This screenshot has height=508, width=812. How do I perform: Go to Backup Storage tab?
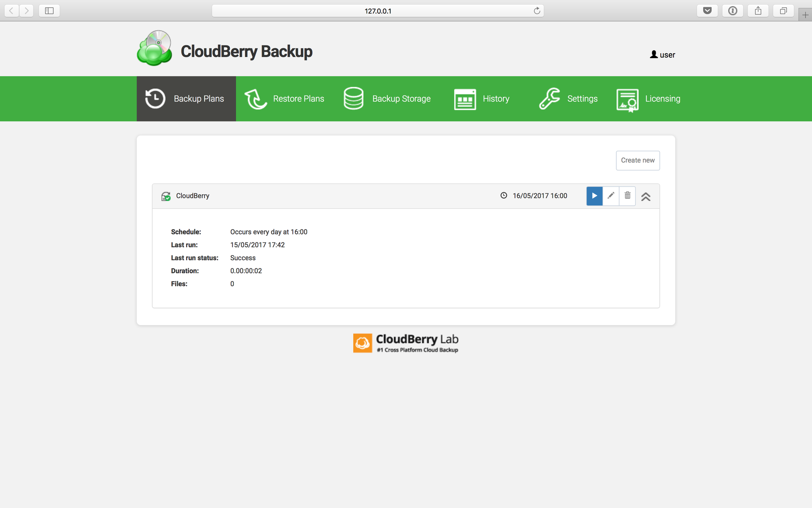(x=387, y=99)
